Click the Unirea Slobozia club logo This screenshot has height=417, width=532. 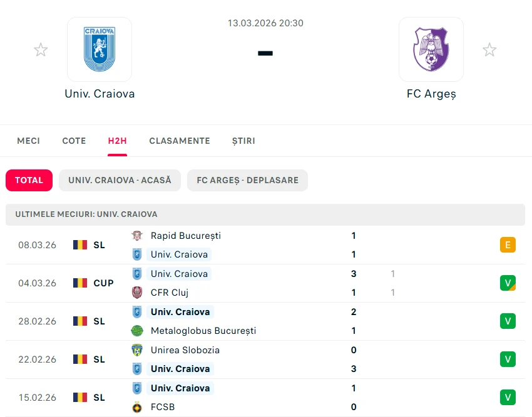tap(137, 350)
